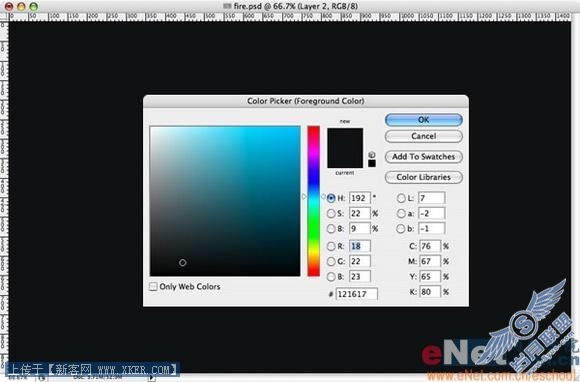Select the G green radio button
This screenshot has height=382, width=580.
[x=331, y=261]
